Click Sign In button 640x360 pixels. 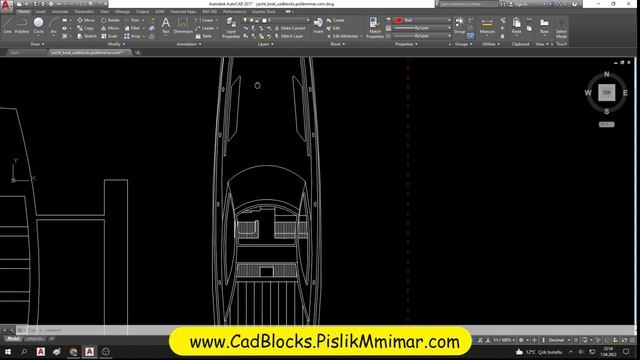click(519, 4)
